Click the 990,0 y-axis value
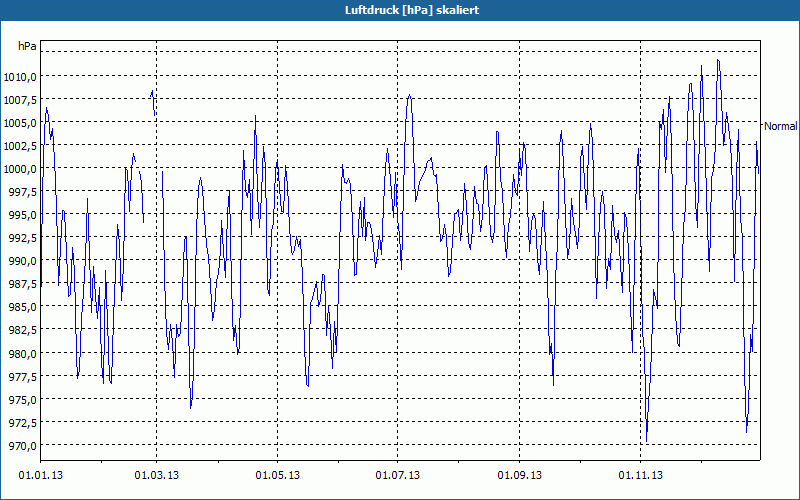This screenshot has width=800, height=500. (x=23, y=261)
